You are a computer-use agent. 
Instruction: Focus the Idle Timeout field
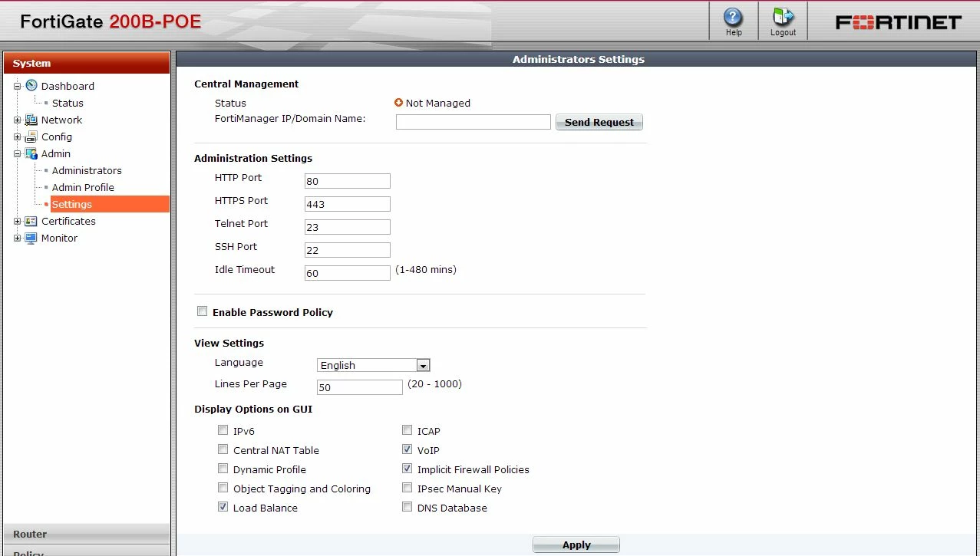click(348, 273)
